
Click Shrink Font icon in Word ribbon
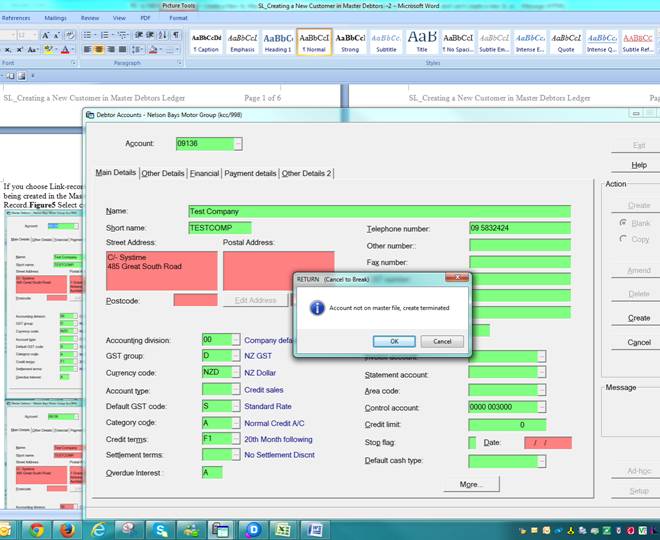(x=57, y=35)
